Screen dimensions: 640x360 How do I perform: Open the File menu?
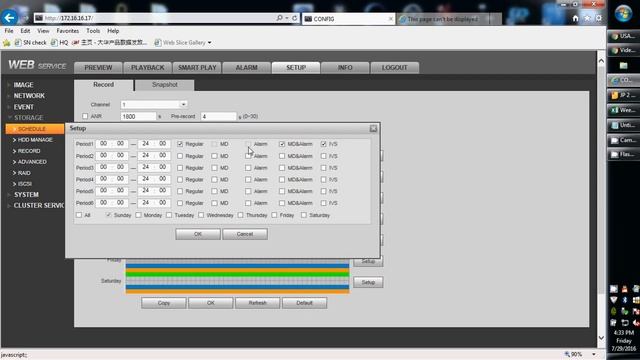pyautogui.click(x=9, y=31)
